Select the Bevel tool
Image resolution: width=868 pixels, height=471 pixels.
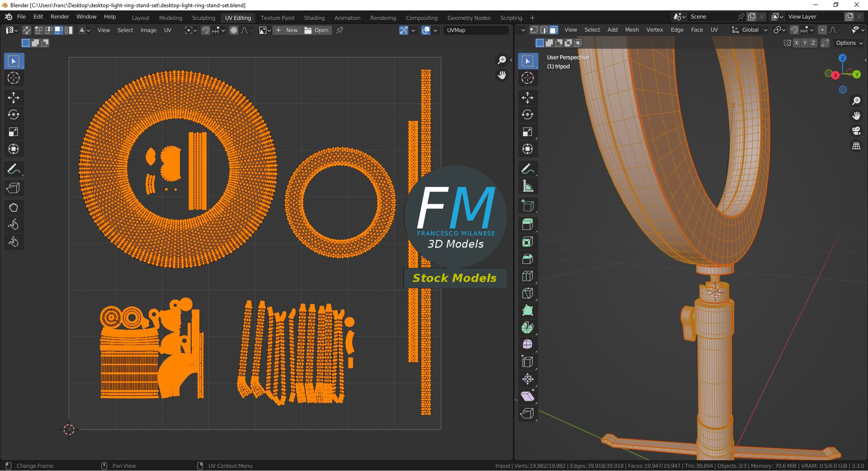pos(528,259)
